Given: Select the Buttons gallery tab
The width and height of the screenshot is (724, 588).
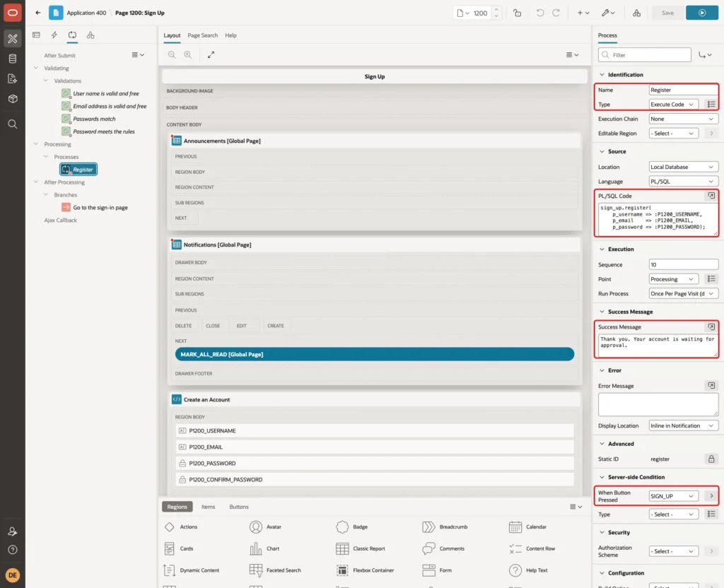Looking at the screenshot, I should tap(239, 507).
